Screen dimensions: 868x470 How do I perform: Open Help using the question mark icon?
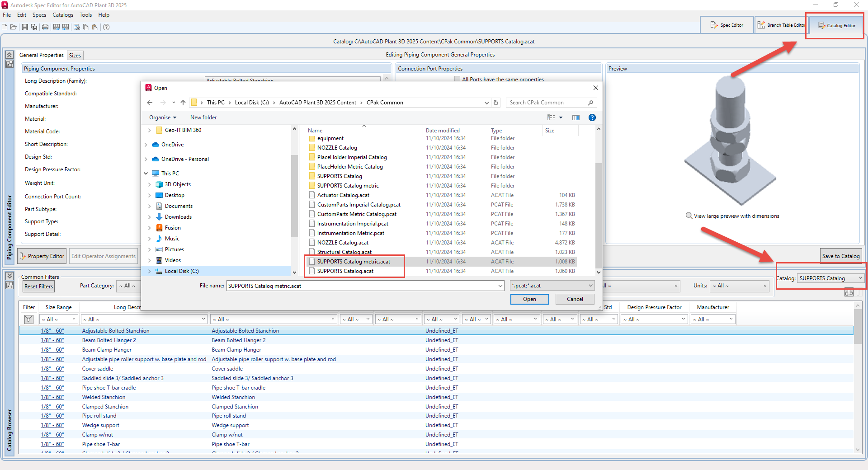click(x=106, y=27)
